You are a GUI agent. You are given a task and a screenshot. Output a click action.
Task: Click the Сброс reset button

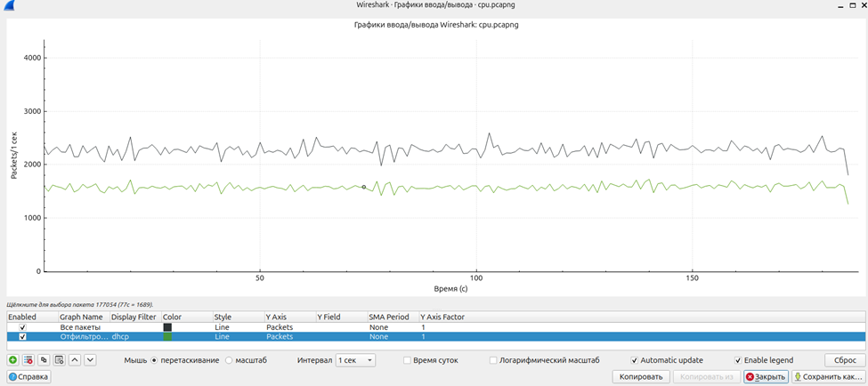coord(844,360)
